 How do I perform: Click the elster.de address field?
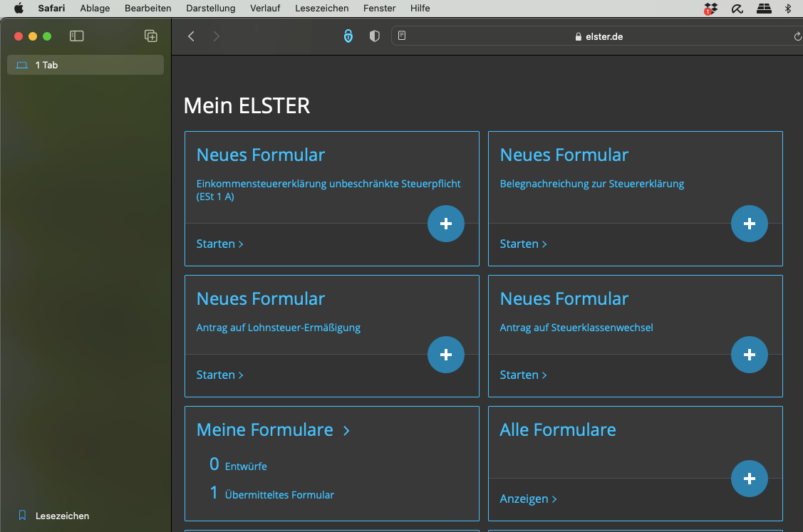[x=599, y=36]
